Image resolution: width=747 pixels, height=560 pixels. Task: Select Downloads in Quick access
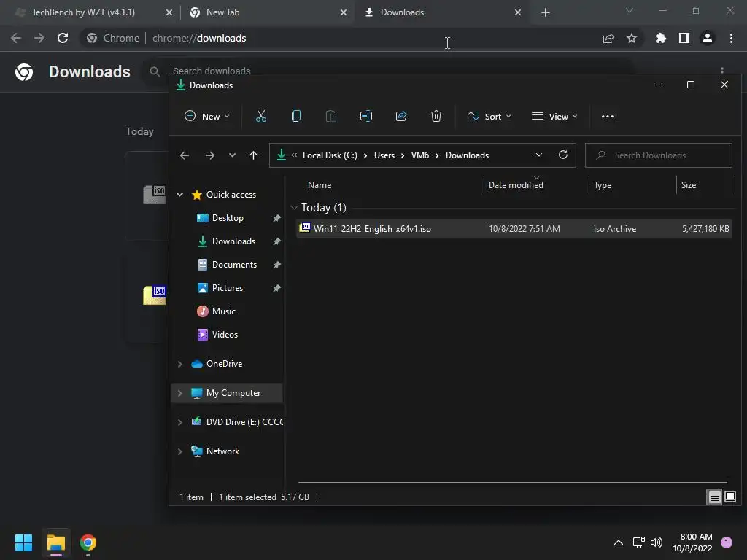click(x=233, y=241)
